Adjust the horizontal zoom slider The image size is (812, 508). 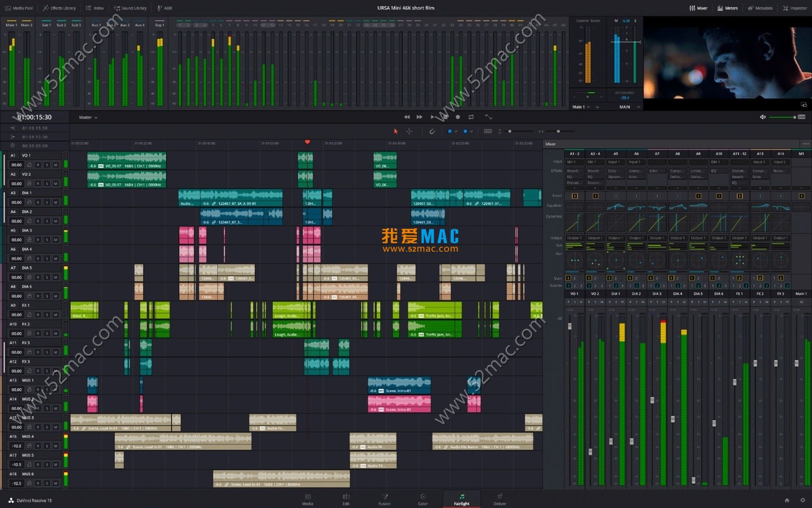coord(558,131)
